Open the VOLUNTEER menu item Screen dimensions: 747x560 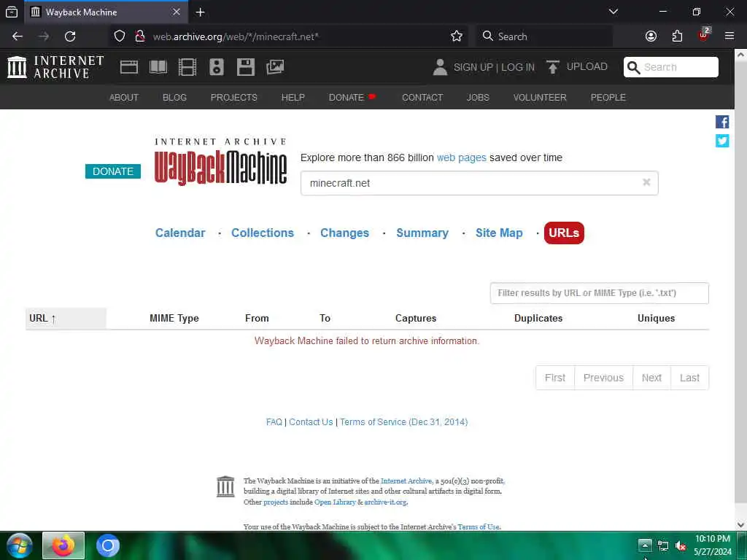(x=540, y=97)
